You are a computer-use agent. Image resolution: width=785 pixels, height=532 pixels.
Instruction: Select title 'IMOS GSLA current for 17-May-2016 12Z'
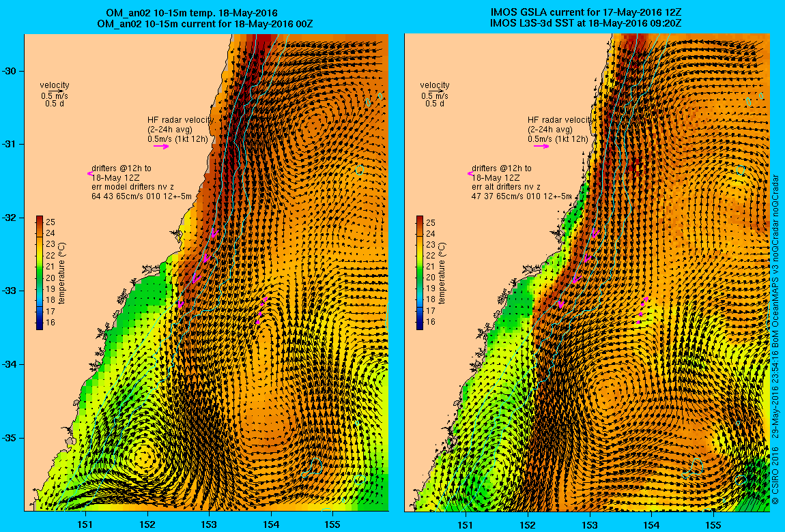point(586,13)
